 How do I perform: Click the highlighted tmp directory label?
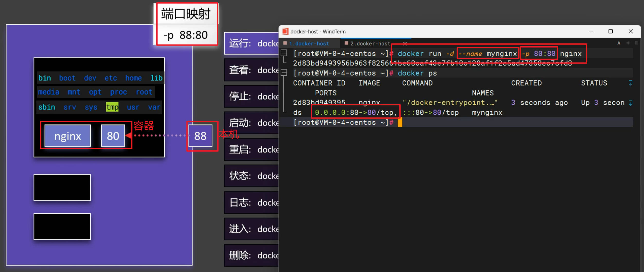pyautogui.click(x=112, y=107)
